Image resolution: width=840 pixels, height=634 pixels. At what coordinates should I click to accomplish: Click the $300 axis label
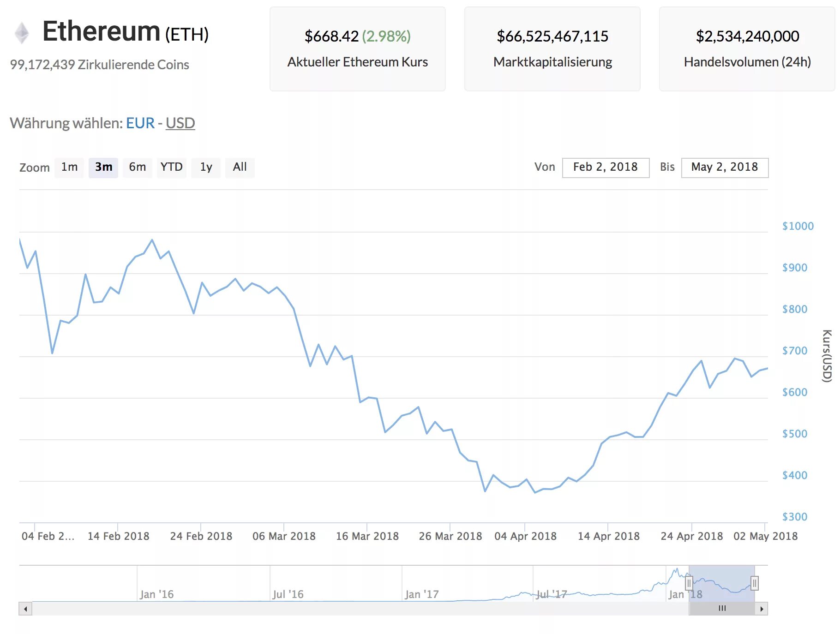tap(795, 517)
